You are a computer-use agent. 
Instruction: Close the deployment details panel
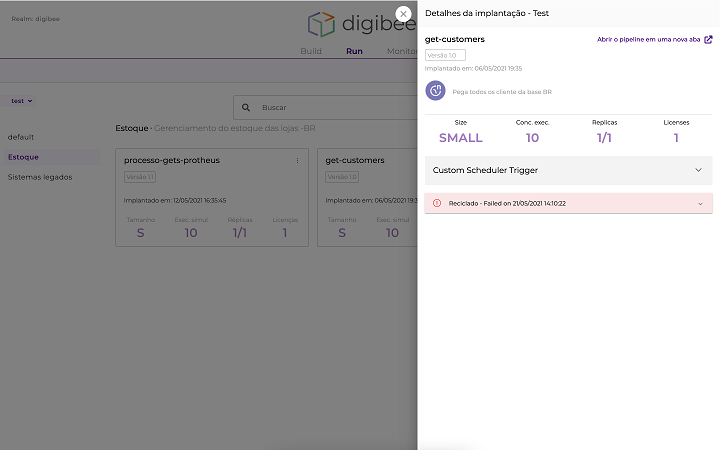[x=403, y=13]
